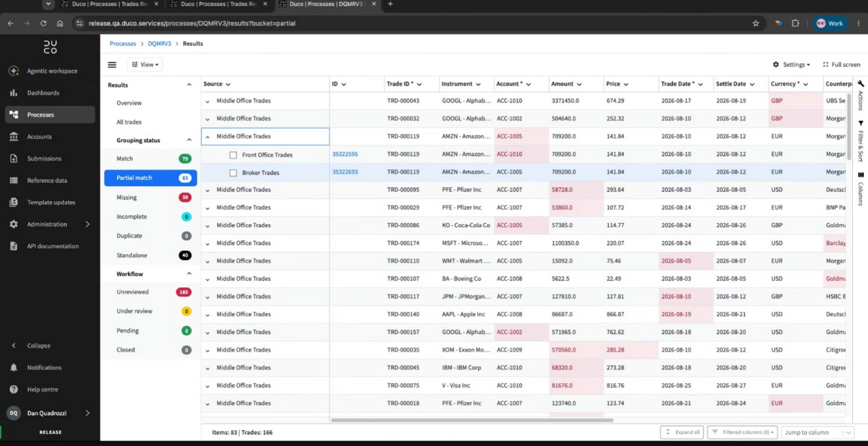This screenshot has width=868, height=446.
Task: Go back in browser history
Action: click(10, 23)
